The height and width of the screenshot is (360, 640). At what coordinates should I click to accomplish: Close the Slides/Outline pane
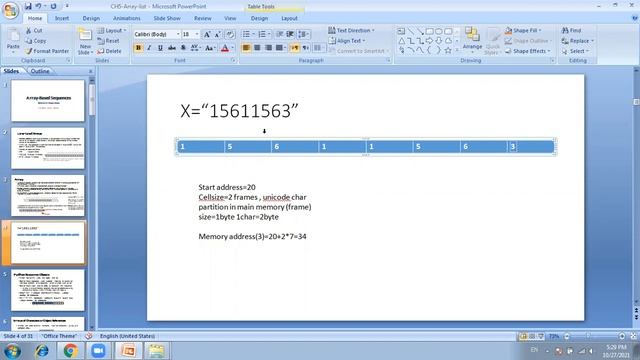tap(91, 71)
